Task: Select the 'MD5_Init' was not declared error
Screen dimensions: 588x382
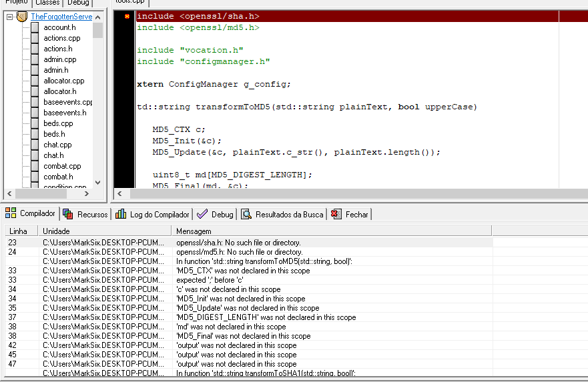Action: click(x=249, y=299)
